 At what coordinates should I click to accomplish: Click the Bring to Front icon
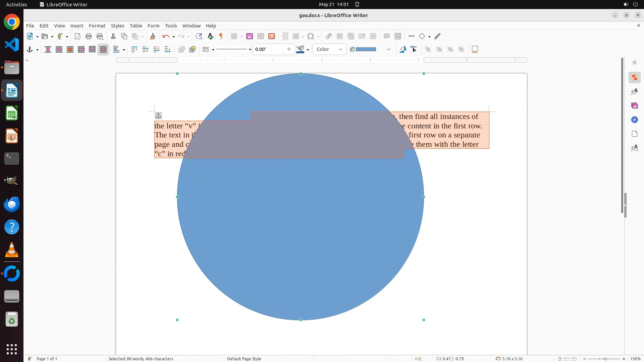point(134,49)
